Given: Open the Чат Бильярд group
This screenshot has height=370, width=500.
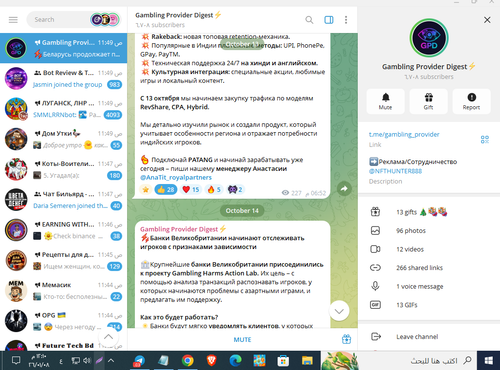Looking at the screenshot, I should point(63,200).
